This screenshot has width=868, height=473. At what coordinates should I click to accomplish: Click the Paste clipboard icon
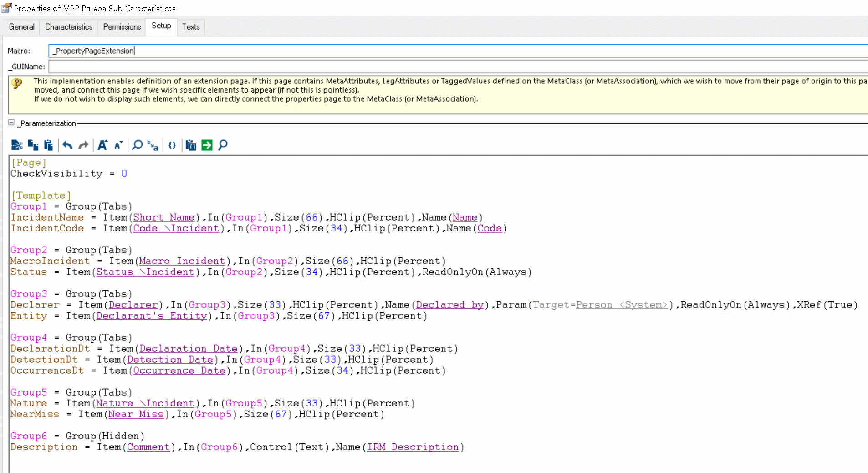(48, 145)
